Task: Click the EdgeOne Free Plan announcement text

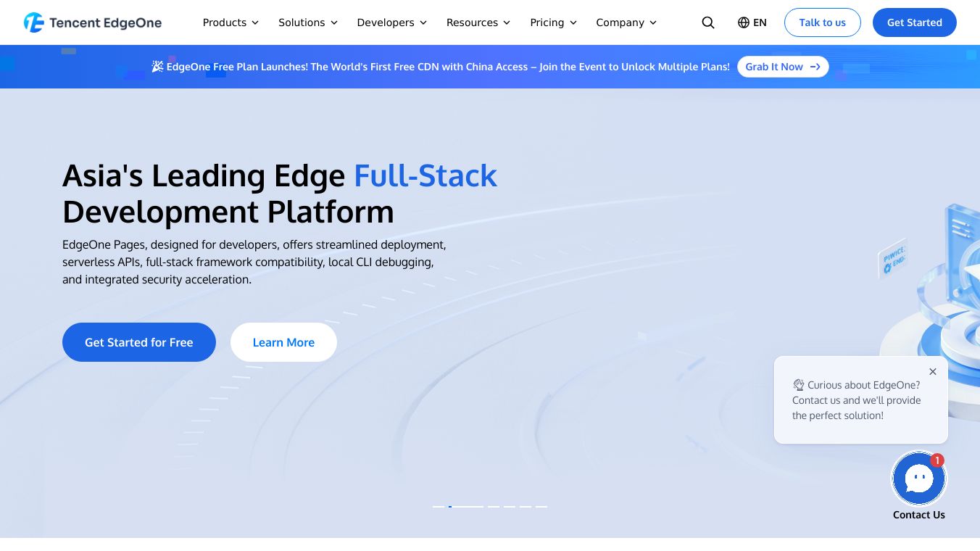Action: (448, 67)
